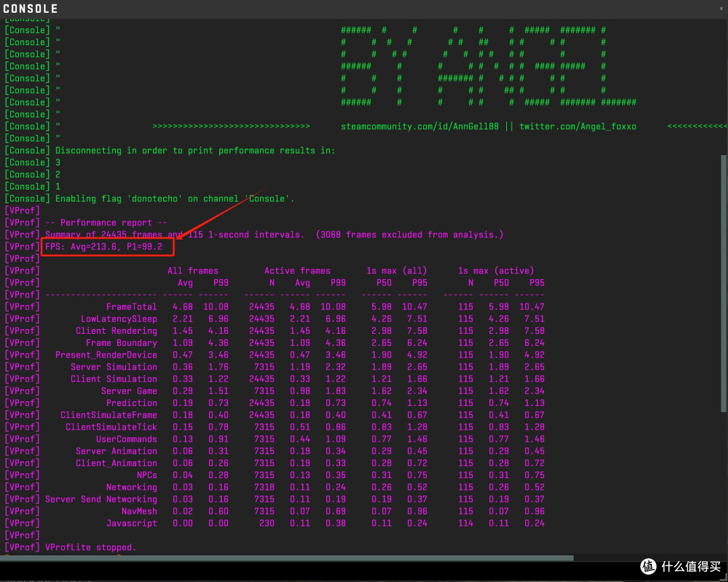Click the Javascript row label
The width and height of the screenshot is (728, 582).
[131, 523]
